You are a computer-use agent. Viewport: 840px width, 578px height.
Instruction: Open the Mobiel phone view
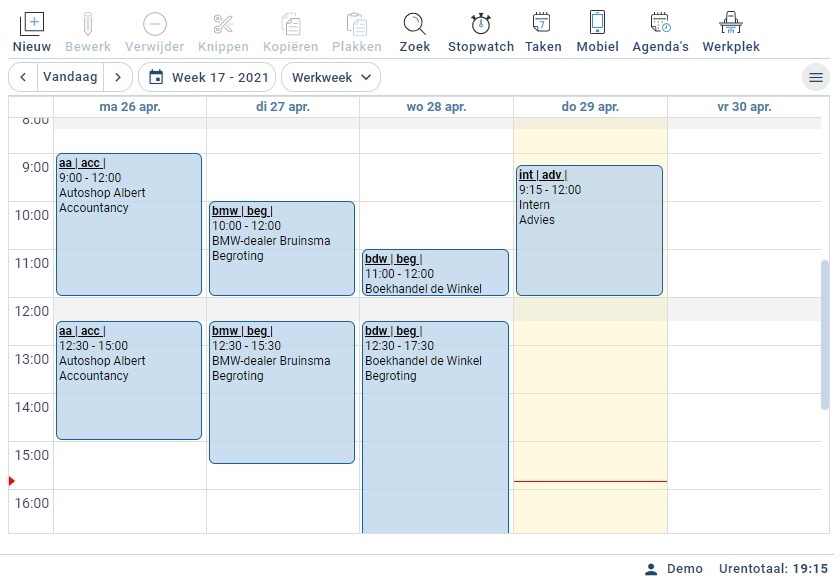[597, 25]
